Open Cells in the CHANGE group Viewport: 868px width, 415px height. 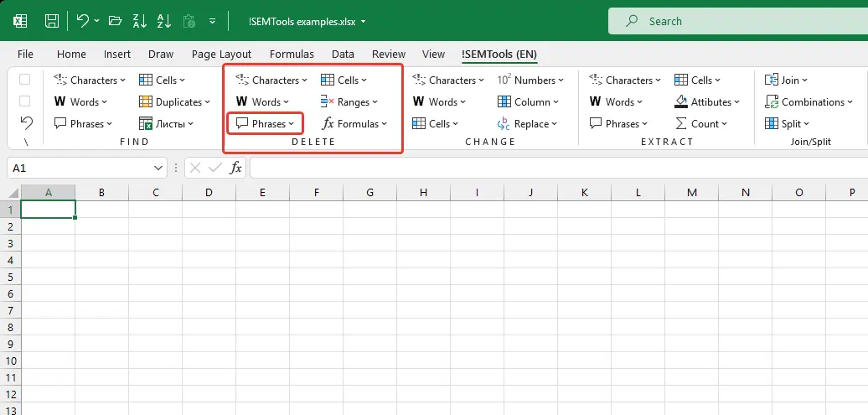[436, 124]
